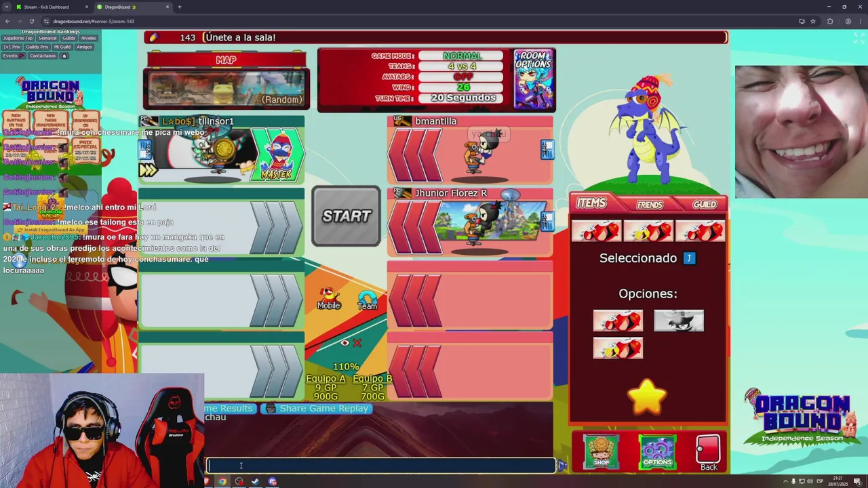Toggle the Avatars OFF setting
868x488 pixels.
462,77
